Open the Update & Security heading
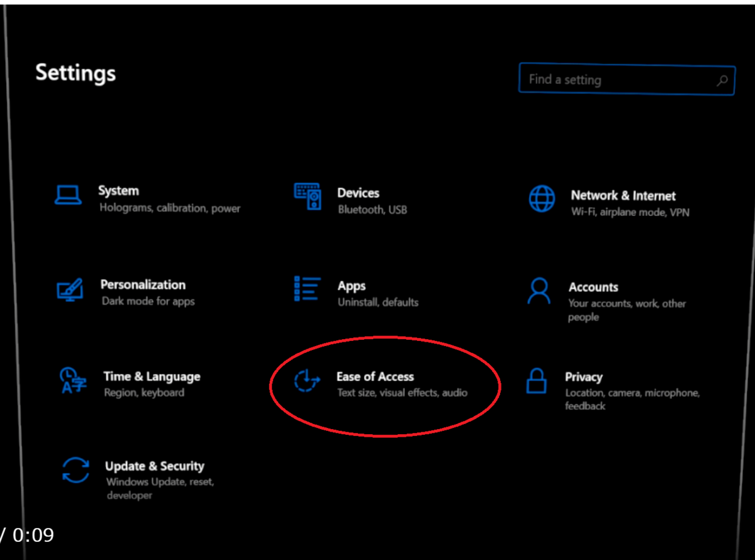The image size is (755, 560). pos(154,466)
